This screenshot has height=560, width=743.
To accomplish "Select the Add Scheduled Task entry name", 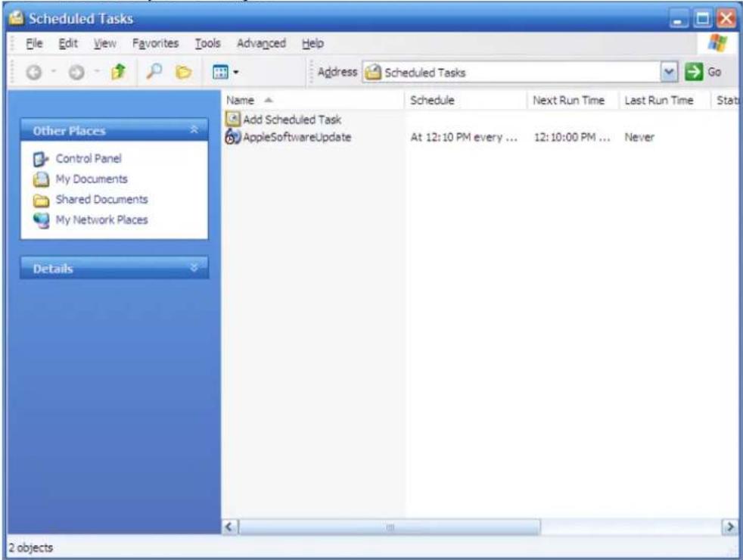I will coord(292,120).
